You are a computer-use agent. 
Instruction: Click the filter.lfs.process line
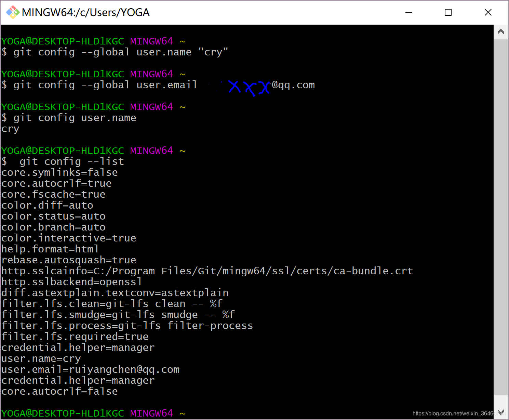(x=128, y=326)
